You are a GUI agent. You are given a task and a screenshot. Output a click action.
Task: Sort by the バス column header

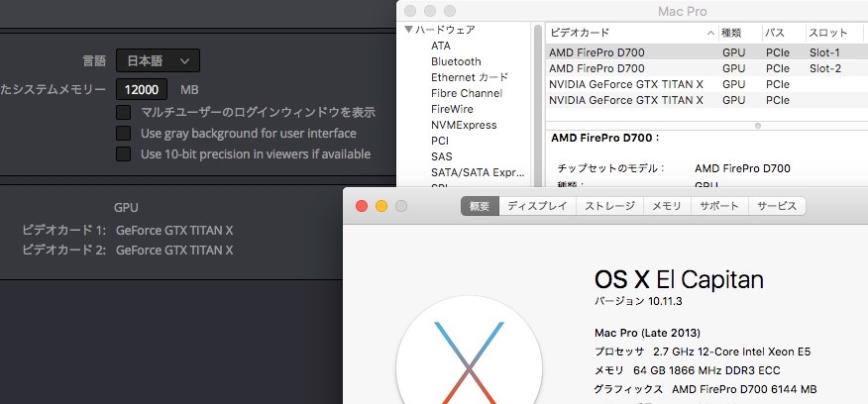(x=784, y=33)
